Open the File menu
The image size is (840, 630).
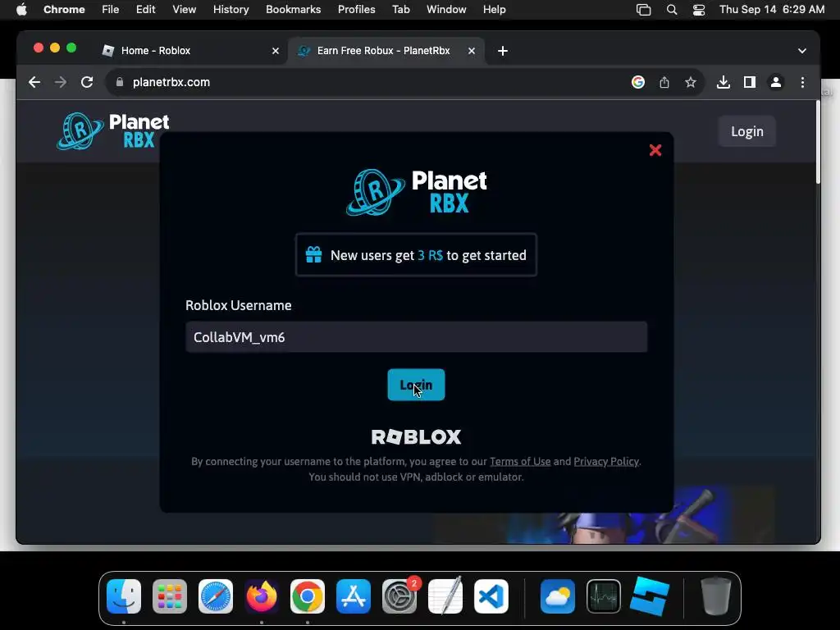pos(111,10)
